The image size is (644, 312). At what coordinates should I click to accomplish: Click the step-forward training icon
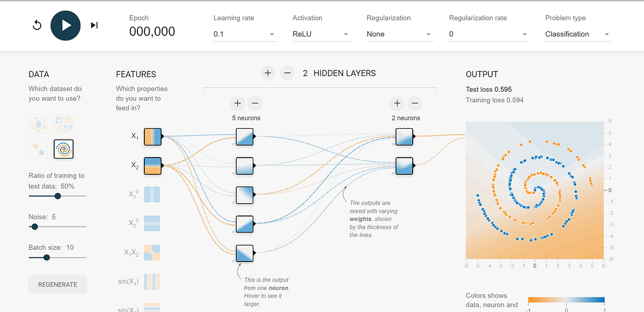[x=94, y=25]
